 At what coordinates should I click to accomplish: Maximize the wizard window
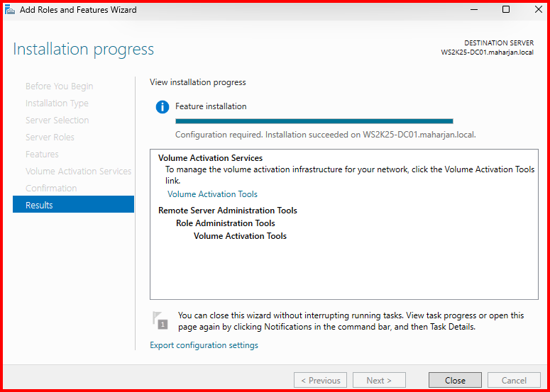[x=505, y=10]
